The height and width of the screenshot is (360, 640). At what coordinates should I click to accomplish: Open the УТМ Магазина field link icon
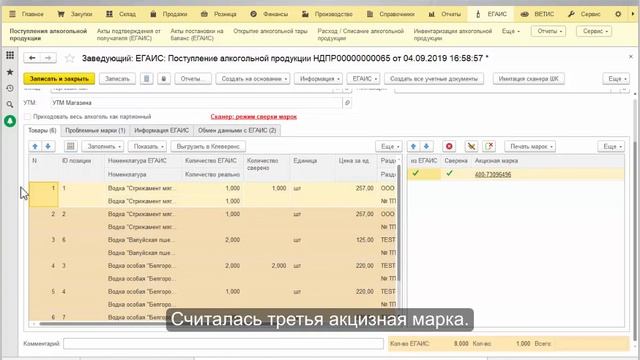point(347,103)
